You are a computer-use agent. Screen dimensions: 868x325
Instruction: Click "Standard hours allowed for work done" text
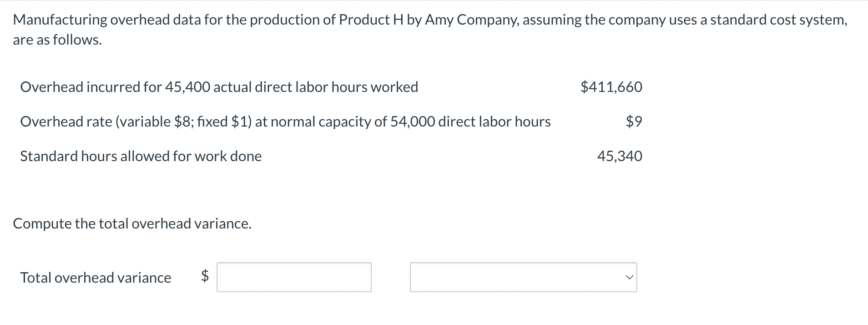[141, 156]
